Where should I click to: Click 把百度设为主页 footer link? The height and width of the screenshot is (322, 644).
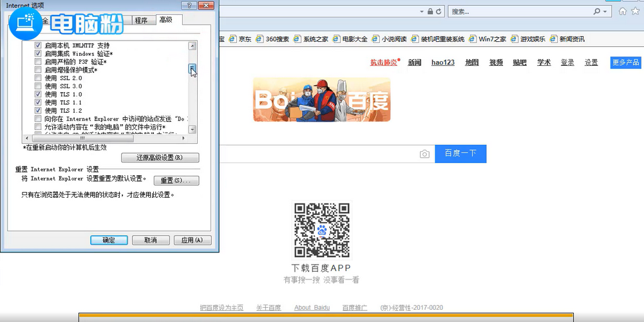pyautogui.click(x=222, y=308)
